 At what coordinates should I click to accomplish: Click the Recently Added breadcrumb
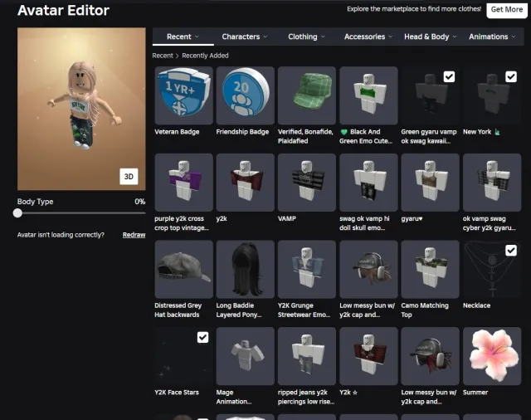point(205,56)
